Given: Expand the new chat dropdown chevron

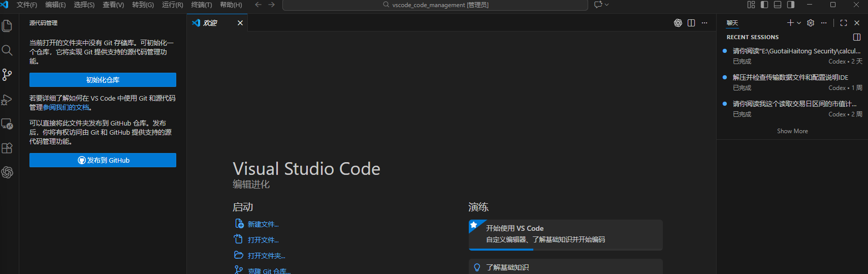Looking at the screenshot, I should click(799, 23).
